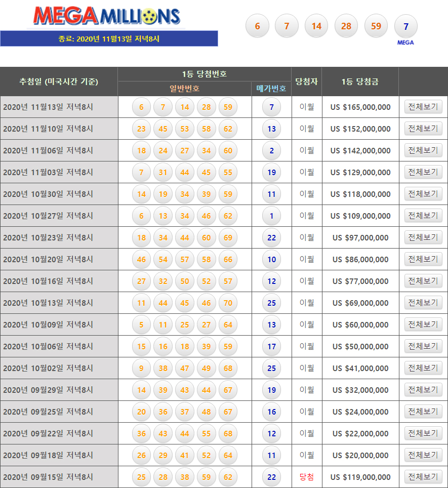This screenshot has width=448, height=488.
Task: Open 전체보기 for the 11월13일 draw
Action: point(423,107)
